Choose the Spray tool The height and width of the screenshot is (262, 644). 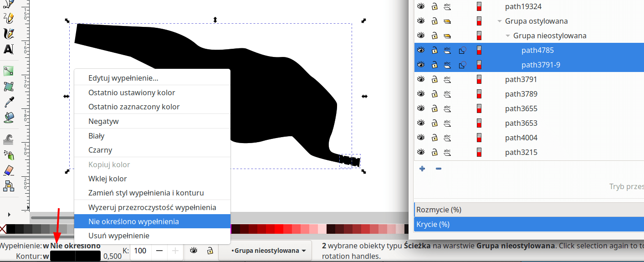(x=8, y=155)
